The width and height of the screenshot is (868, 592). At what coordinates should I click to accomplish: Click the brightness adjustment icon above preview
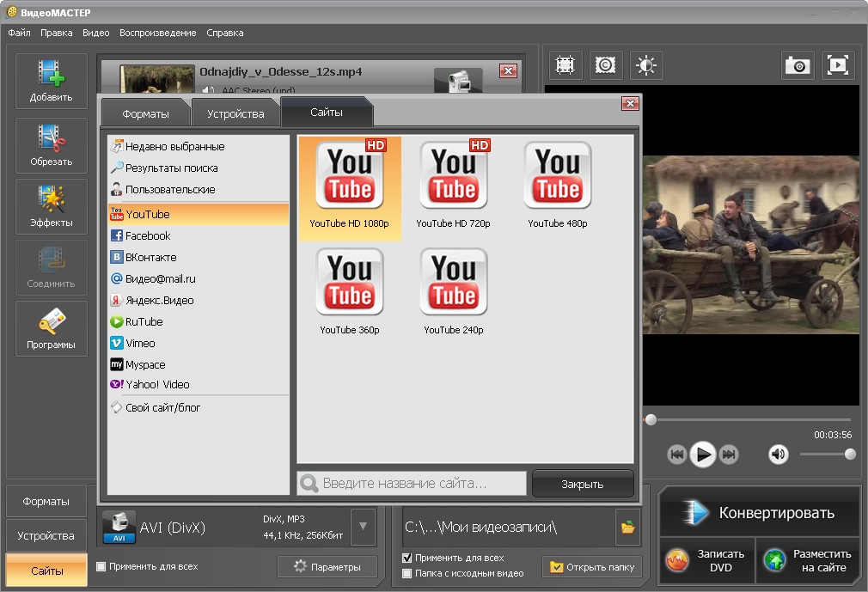coord(647,65)
